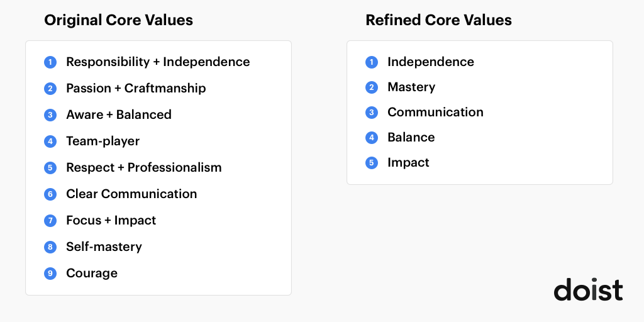Select the number 8 badge beside Self-mastery
Image resolution: width=644 pixels, height=322 pixels.
coord(50,247)
